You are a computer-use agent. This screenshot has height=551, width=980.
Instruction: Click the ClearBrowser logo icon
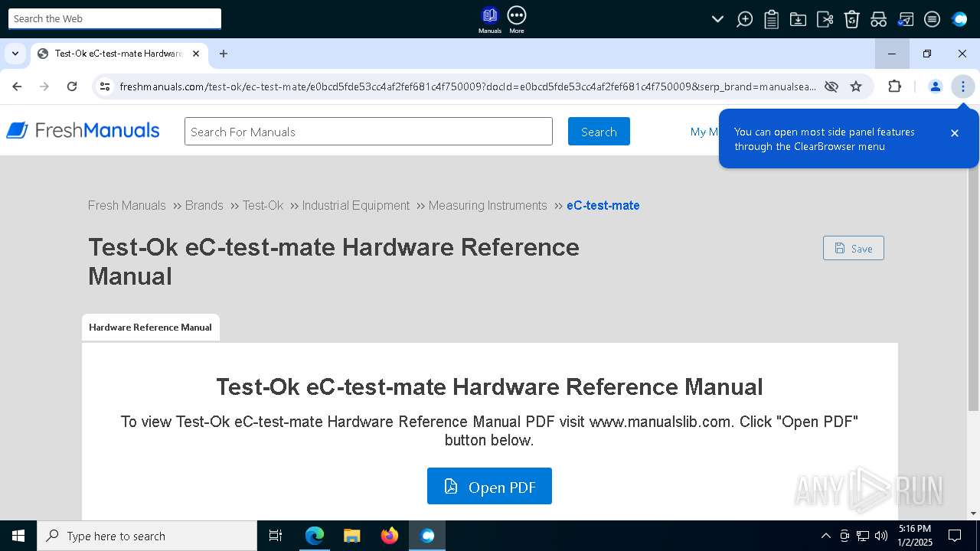click(x=959, y=19)
